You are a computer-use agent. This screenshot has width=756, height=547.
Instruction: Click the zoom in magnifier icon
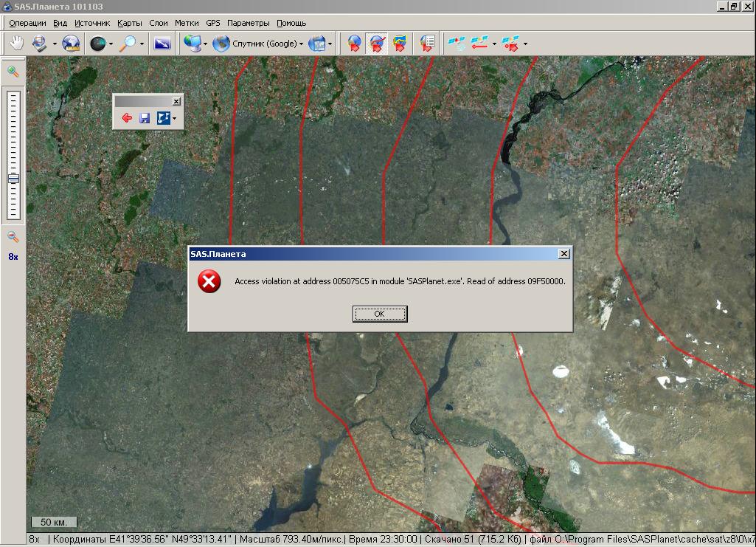(x=13, y=72)
